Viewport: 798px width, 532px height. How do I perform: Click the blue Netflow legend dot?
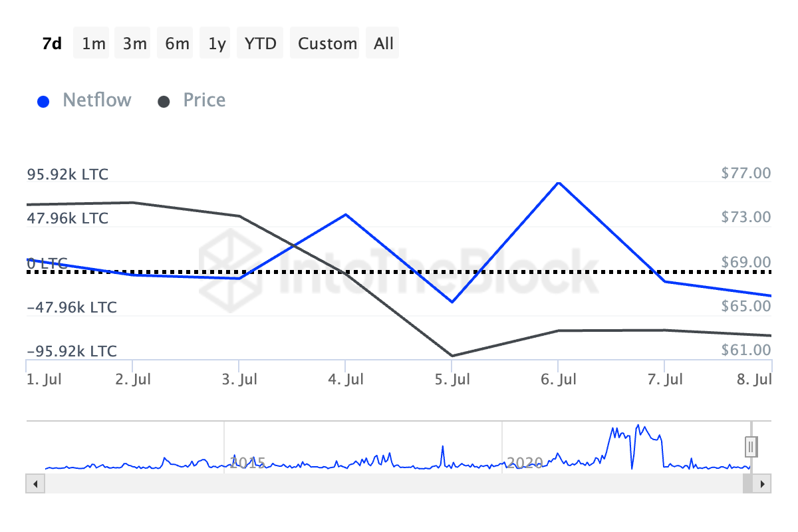(43, 102)
